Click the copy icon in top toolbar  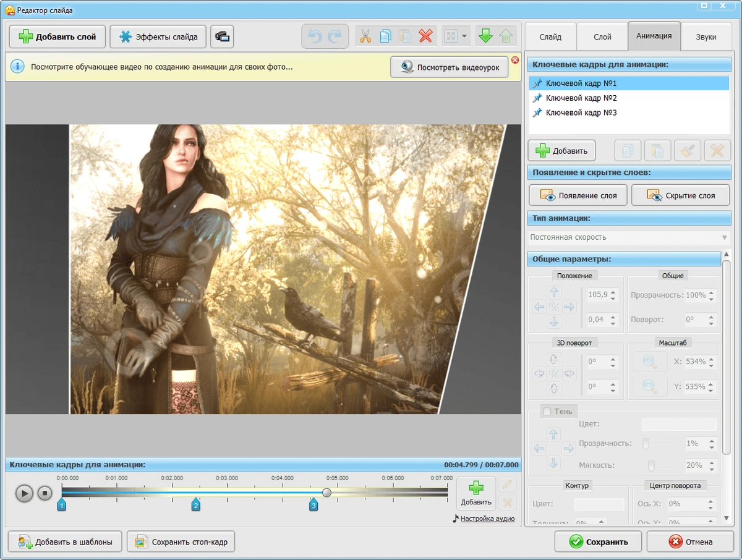click(385, 36)
